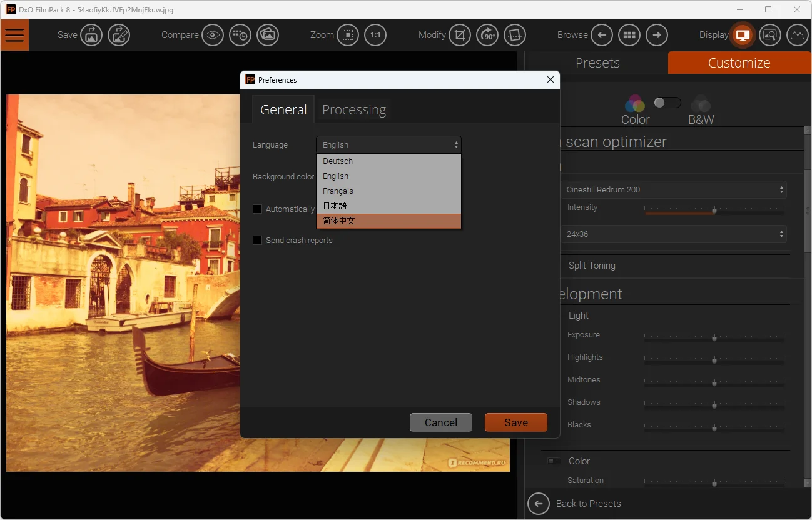Go to next image arrow

click(657, 35)
